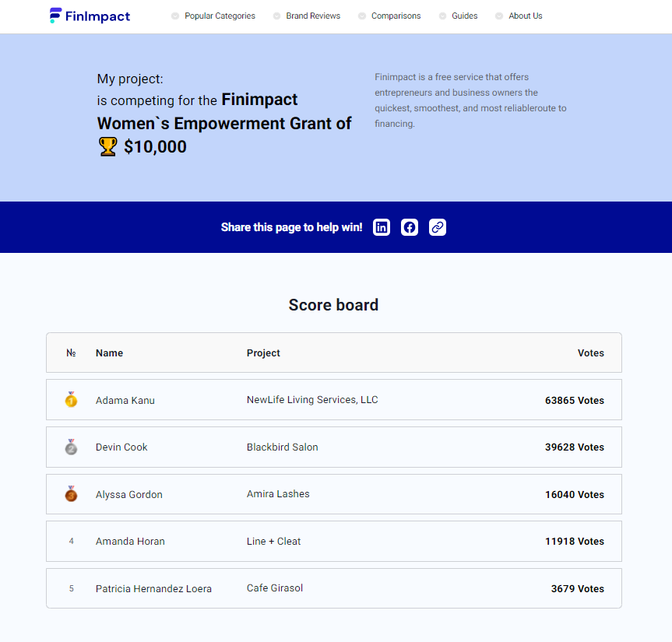Select the name Adama Kanu
This screenshot has height=642, width=672.
pos(125,401)
